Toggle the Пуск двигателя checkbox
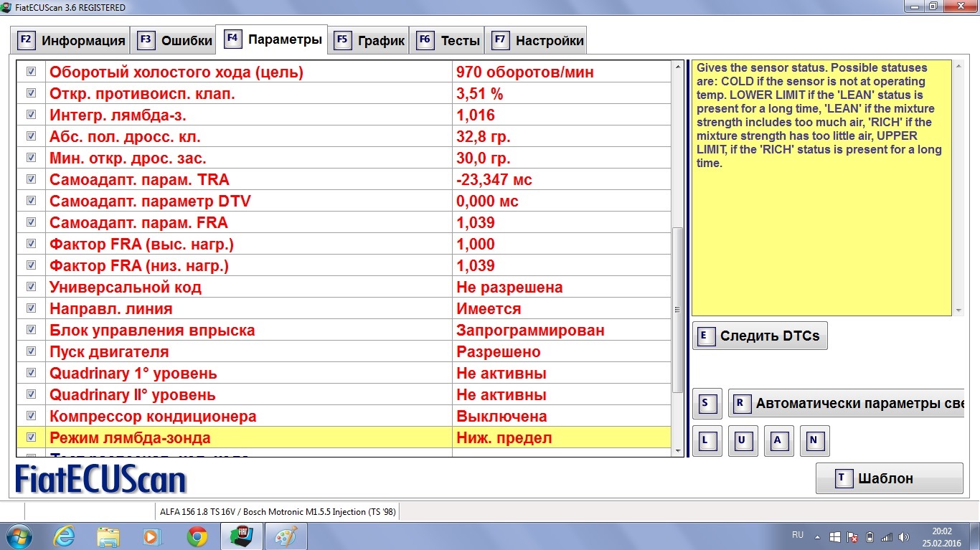Viewport: 980px width, 550px height. click(x=31, y=351)
